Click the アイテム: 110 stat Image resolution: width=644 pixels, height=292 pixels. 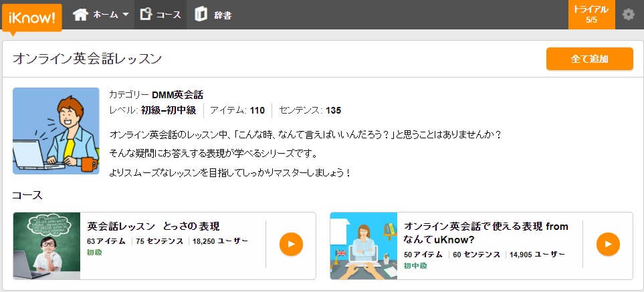237,110
